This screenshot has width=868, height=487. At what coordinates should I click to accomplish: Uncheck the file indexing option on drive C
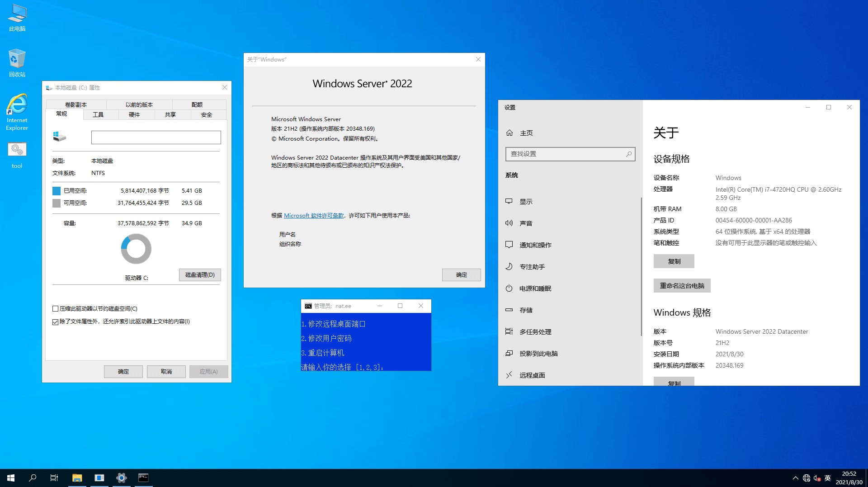(x=55, y=322)
